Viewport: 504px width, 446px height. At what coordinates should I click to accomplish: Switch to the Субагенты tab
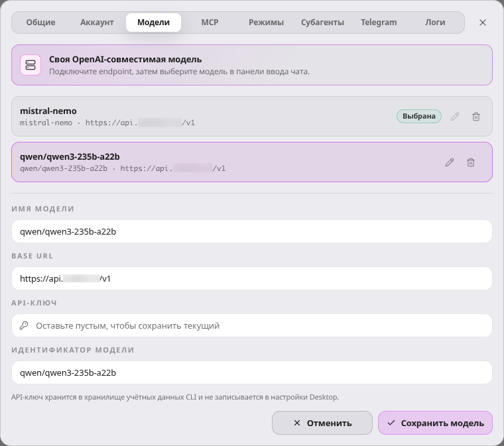[322, 23]
